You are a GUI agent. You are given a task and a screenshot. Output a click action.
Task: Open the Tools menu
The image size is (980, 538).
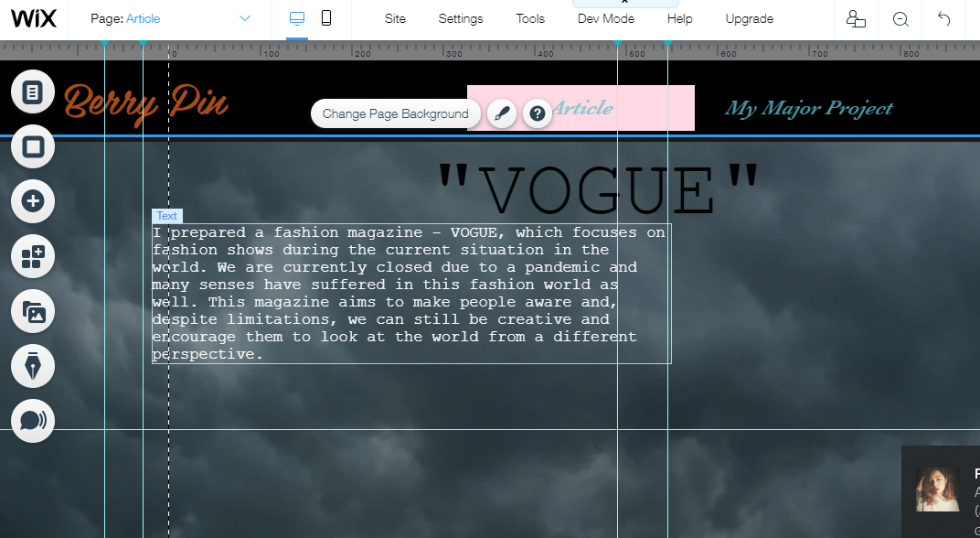(x=530, y=19)
